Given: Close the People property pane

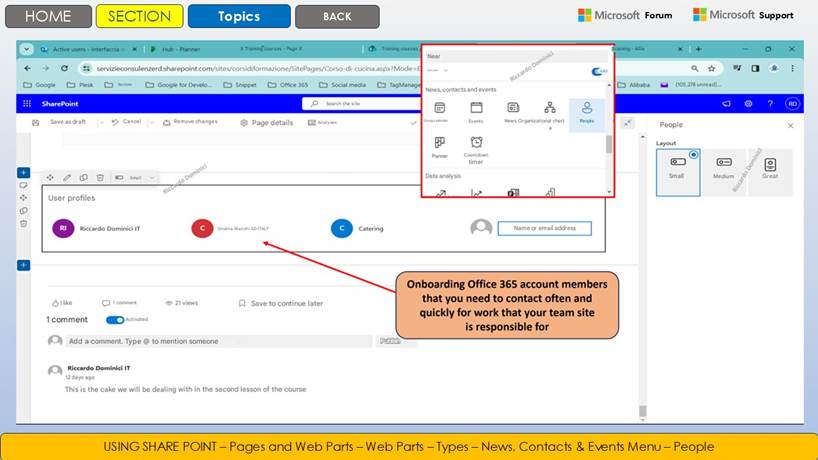Looking at the screenshot, I should point(790,126).
